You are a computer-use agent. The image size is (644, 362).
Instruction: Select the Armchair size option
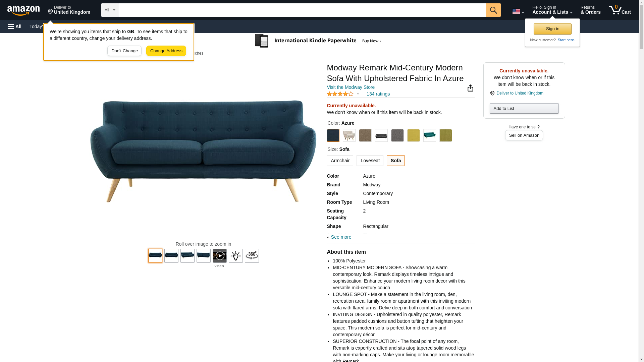pyautogui.click(x=340, y=161)
